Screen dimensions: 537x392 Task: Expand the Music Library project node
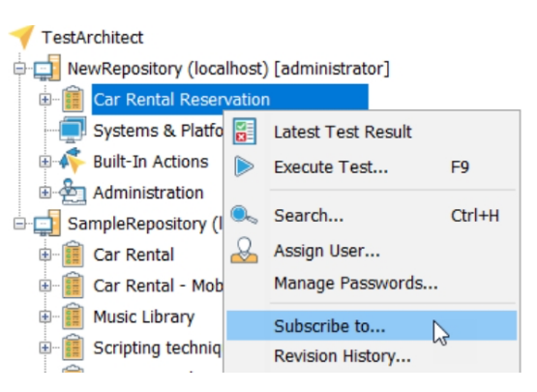45,317
